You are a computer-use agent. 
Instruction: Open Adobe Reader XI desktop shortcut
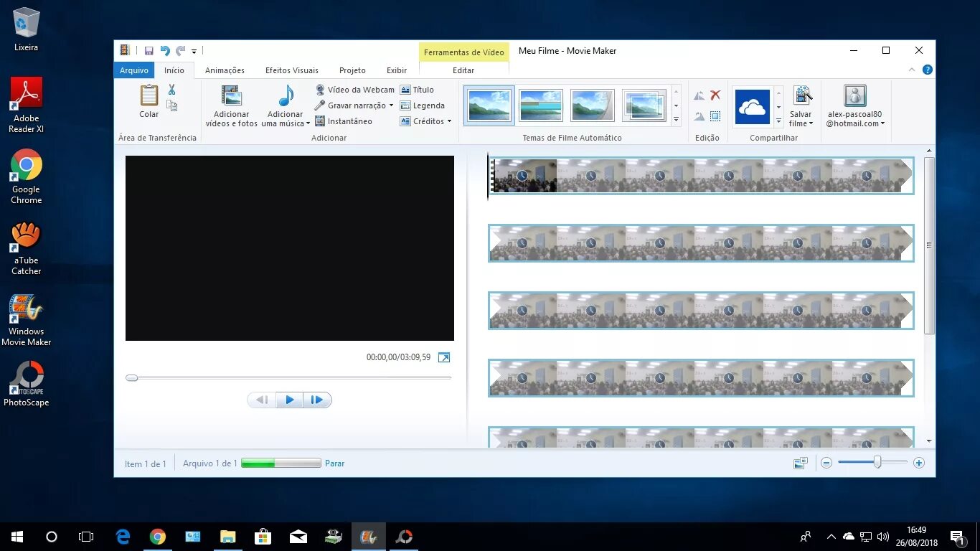(27, 105)
